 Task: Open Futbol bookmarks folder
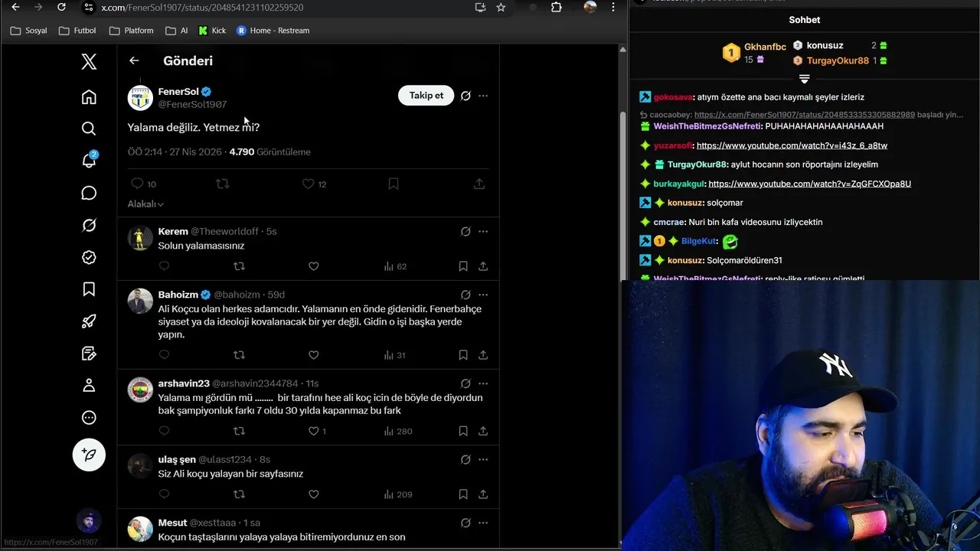pos(77,31)
